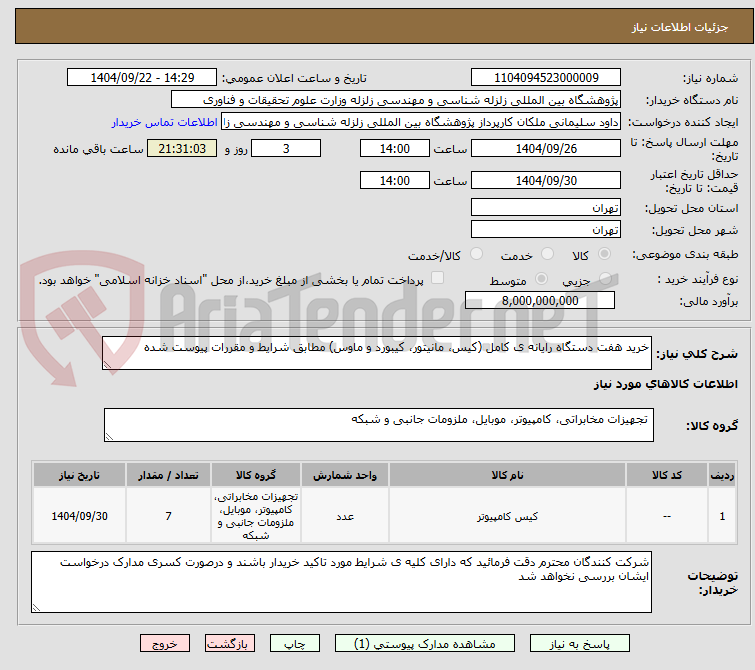The height and width of the screenshot is (670, 755).
Task: Click the table group cell تجهیزات مخابراتی
Action: (256, 516)
